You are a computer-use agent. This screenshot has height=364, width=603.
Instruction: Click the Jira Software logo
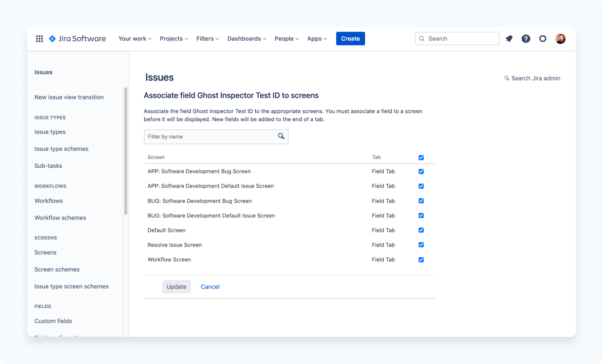tap(77, 39)
